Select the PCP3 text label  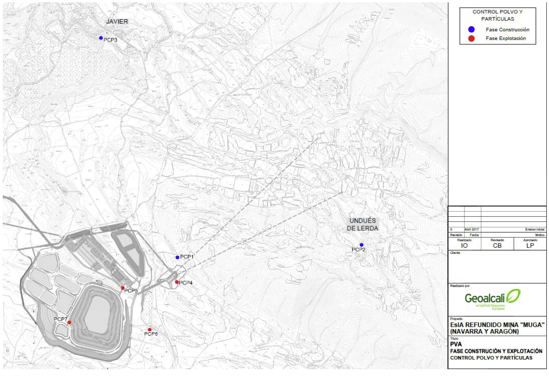click(110, 40)
